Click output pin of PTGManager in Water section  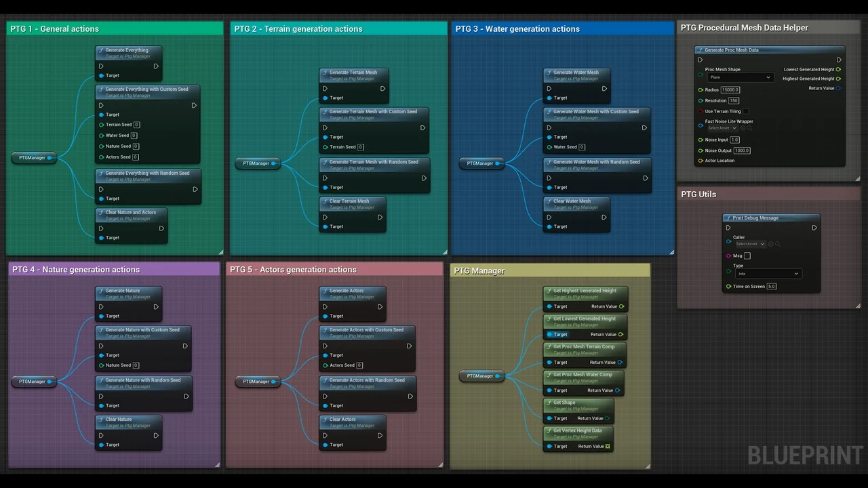[497, 163]
